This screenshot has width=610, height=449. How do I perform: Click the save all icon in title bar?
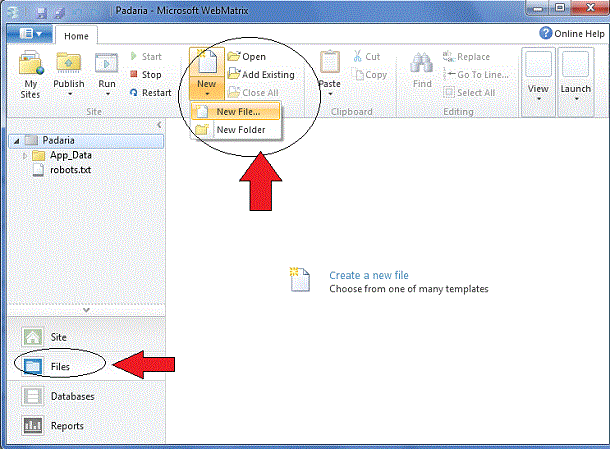pos(60,12)
